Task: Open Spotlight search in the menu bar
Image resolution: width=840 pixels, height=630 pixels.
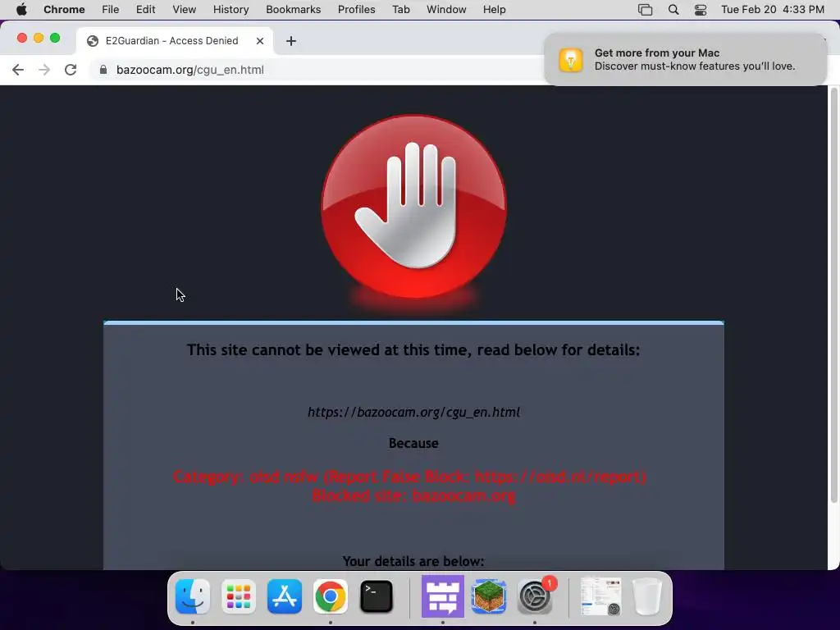Action: tap(673, 10)
